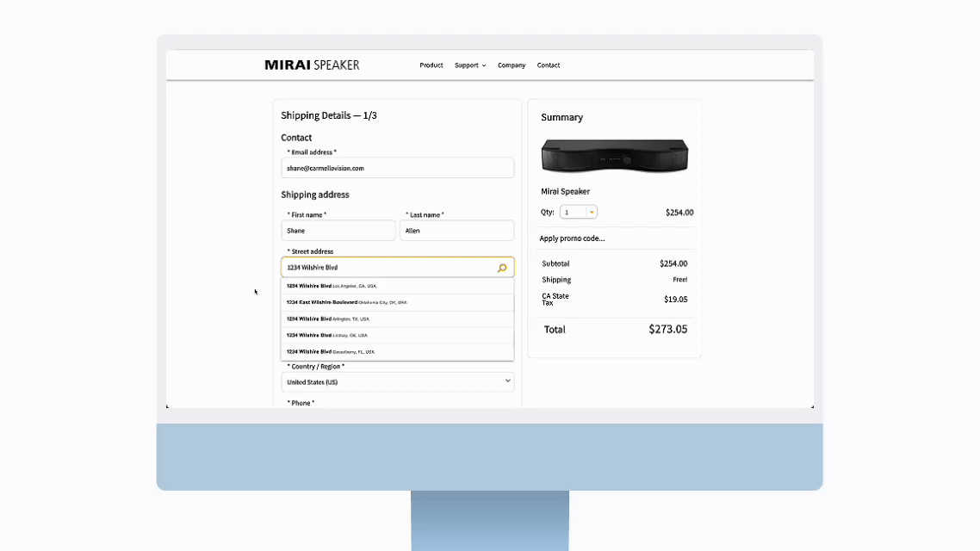Viewport: 980px width, 551px height.
Task: Choose the Arlington, TX address suggestion
Action: 398,319
